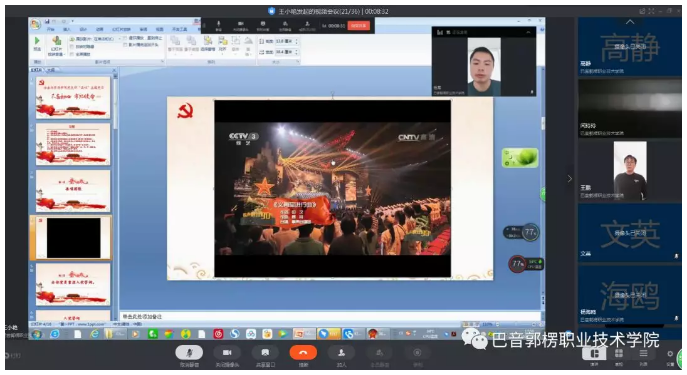Open the Insert ribbon tab in PowerPoint
Image resolution: width=687 pixels, height=375 pixels.
67,29
